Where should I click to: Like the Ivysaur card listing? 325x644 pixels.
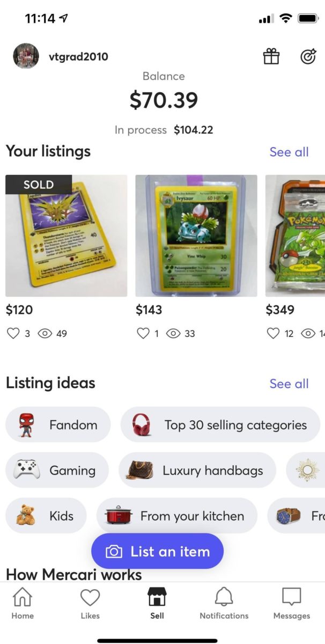click(x=144, y=333)
